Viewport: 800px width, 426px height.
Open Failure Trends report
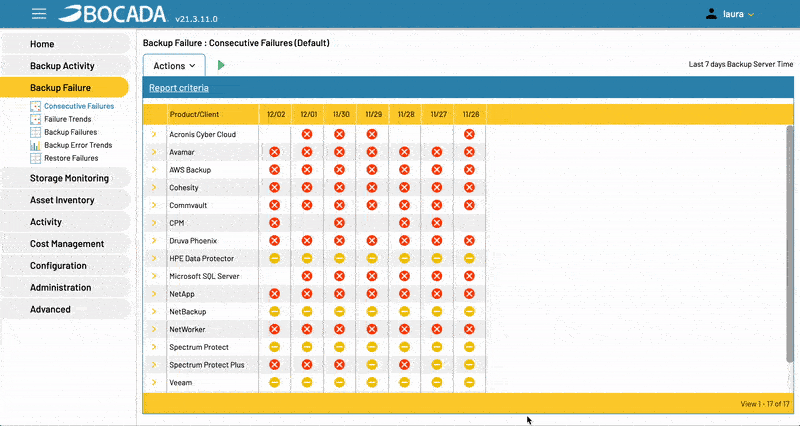pos(68,119)
